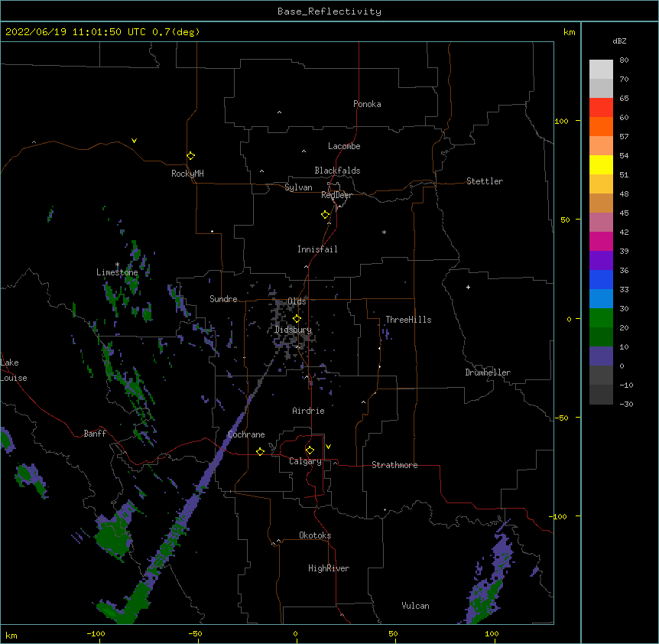659x644 pixels.
Task: Click the Base_Reflectivity title
Action: [329, 11]
